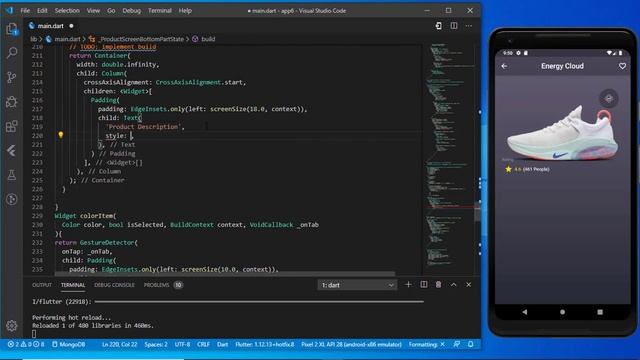This screenshot has width=640, height=360.
Task: Click Flutter version in status bar
Action: [x=264, y=344]
